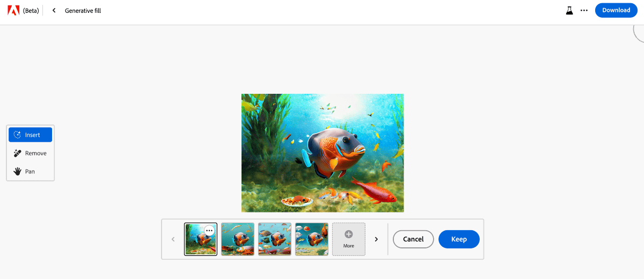Switch to the Pan hand tool

30,171
